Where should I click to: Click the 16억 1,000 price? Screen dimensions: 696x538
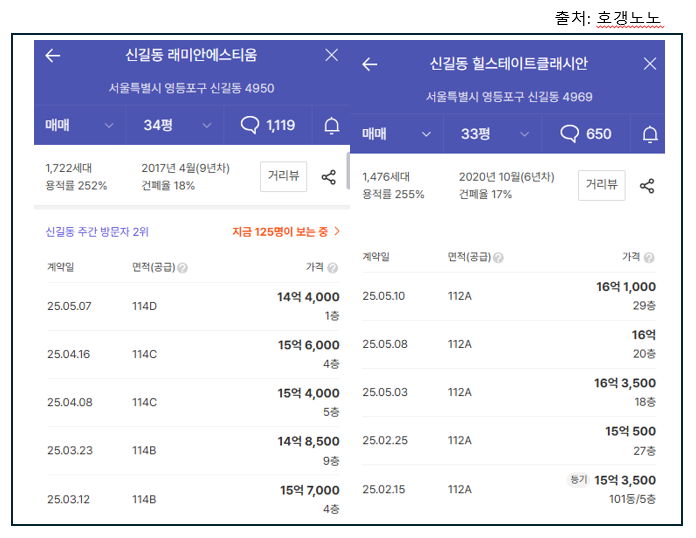click(626, 287)
